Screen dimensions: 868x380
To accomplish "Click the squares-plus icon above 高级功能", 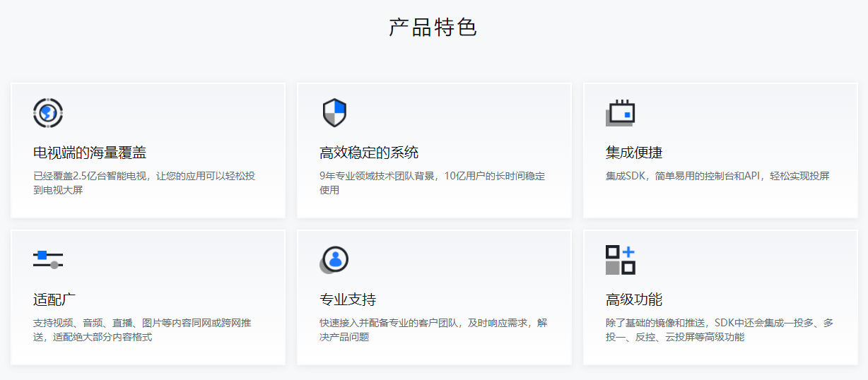I will [x=620, y=259].
